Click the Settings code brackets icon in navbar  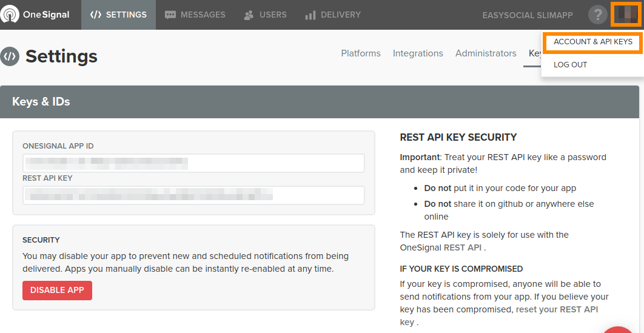(x=96, y=15)
